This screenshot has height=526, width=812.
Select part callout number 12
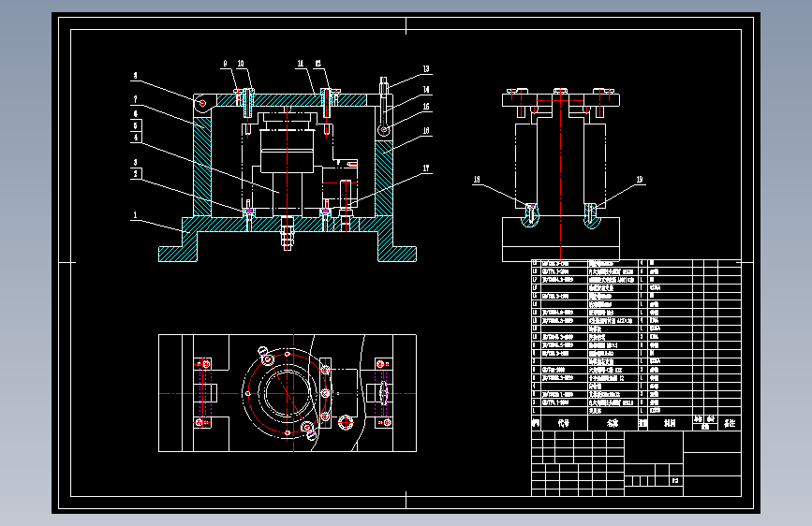[318, 64]
